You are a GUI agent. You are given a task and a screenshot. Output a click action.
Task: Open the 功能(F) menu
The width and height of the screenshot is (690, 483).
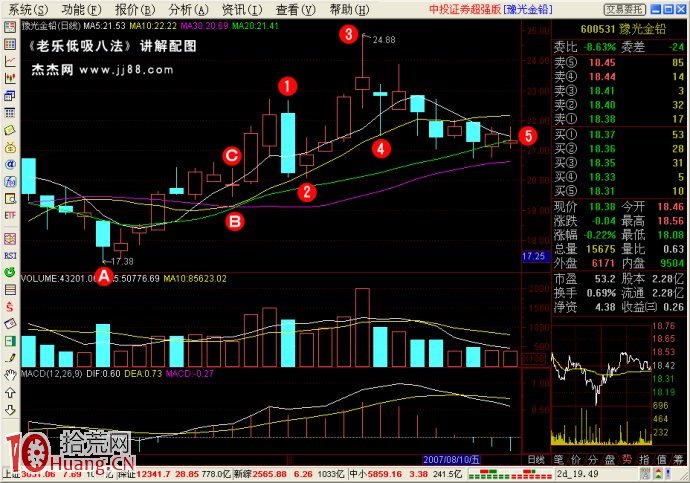click(x=81, y=9)
